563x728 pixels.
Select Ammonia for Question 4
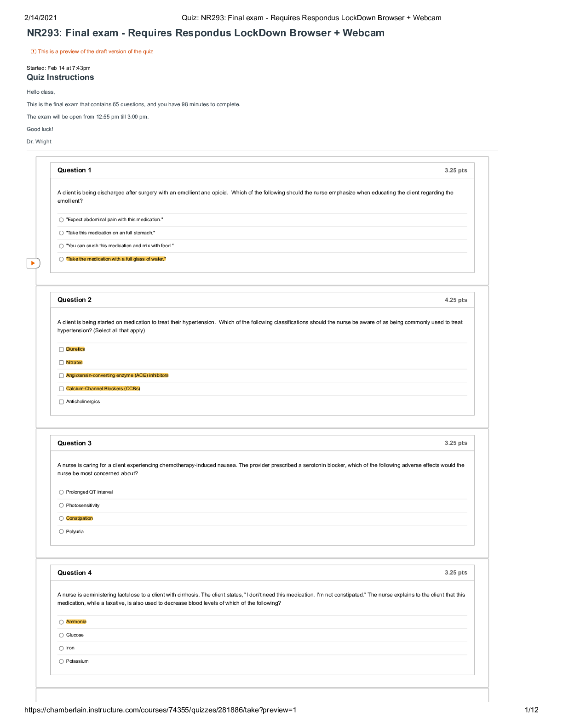click(x=61, y=622)
